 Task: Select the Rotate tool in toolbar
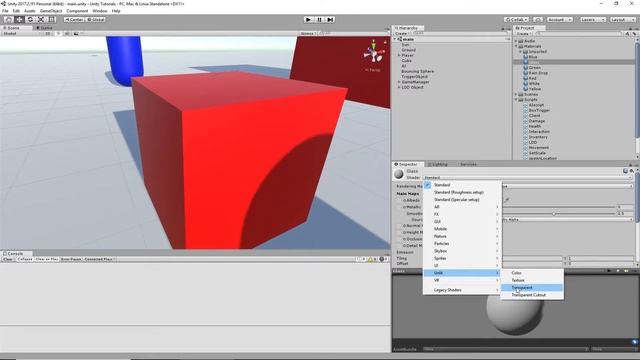pyautogui.click(x=30, y=19)
